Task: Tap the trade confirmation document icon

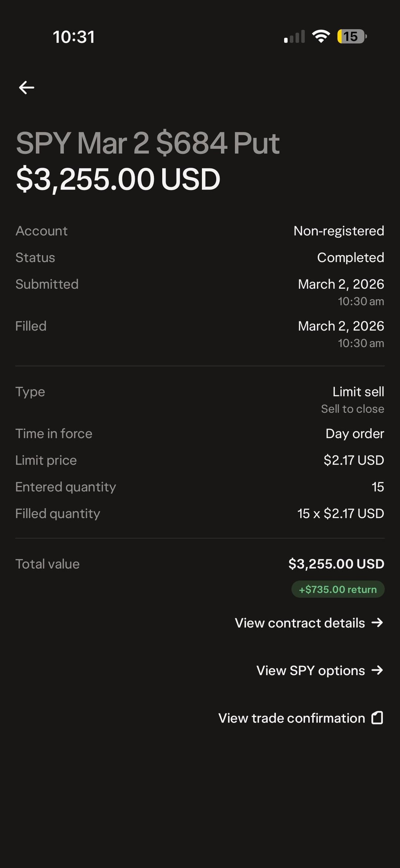Action: click(377, 718)
